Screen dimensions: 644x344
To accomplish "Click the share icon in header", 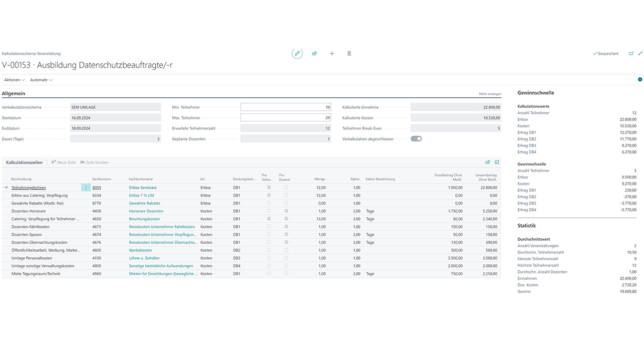I will 315,53.
